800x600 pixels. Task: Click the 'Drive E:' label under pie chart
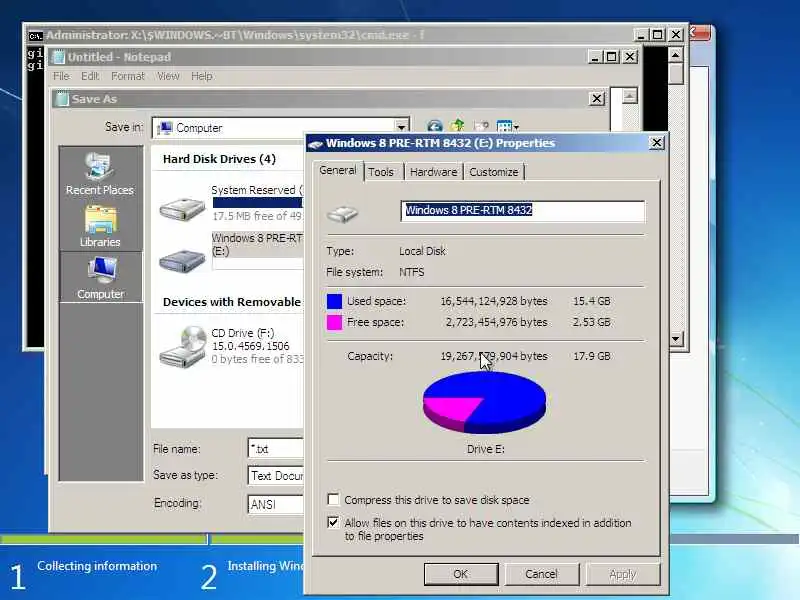pos(485,449)
